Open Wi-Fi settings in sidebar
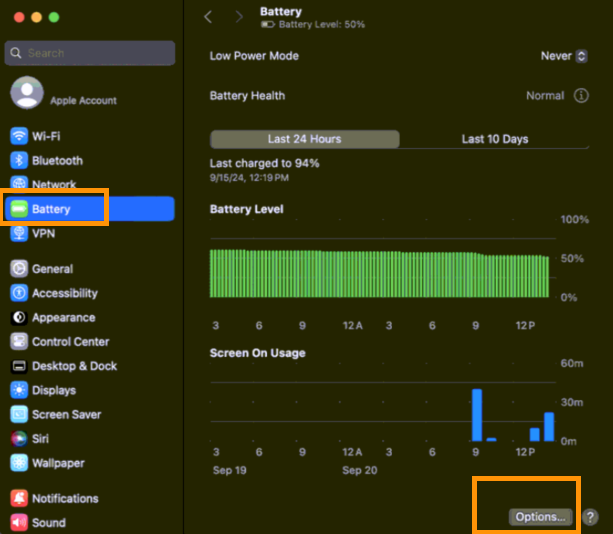 [45, 136]
